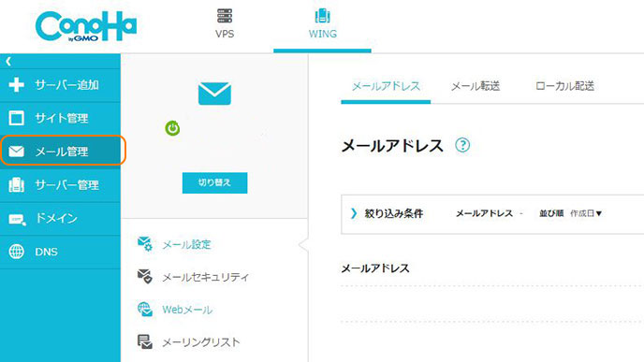The image size is (644, 362).
Task: Open メール設定 submenu item
Action: (186, 245)
